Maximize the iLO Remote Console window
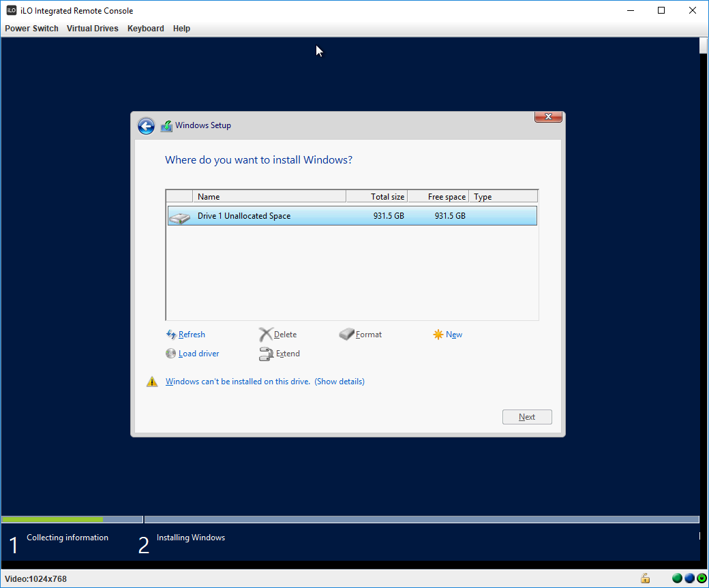Image resolution: width=709 pixels, height=588 pixels. pos(661,10)
